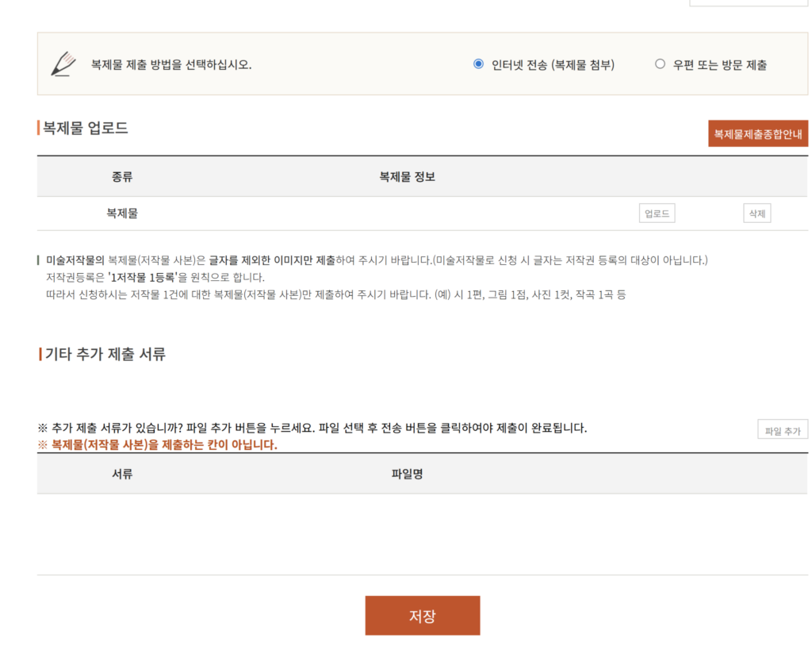Open the 복제물제출종합안내 guide button
Image resolution: width=812 pixels, height=665 pixels.
pos(758,133)
